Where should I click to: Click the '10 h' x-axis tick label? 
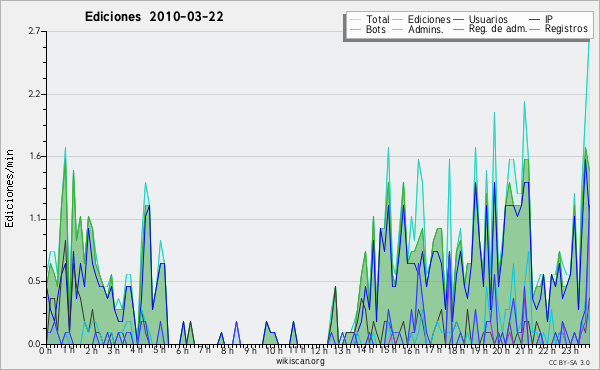(x=274, y=350)
